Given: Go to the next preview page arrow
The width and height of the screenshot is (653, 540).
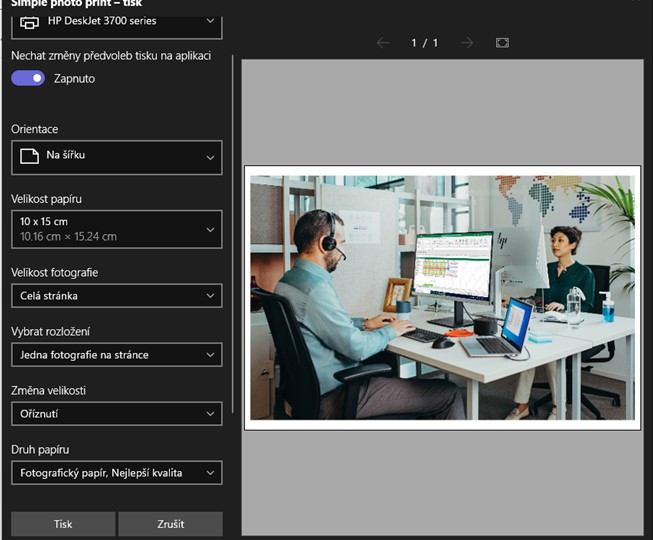Looking at the screenshot, I should [x=467, y=43].
